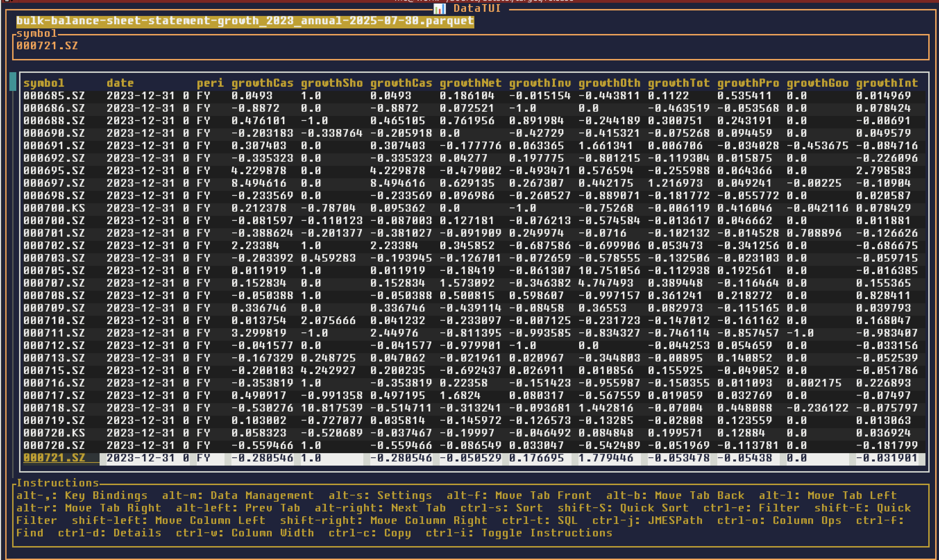The width and height of the screenshot is (939, 560).
Task: Click the ctrl-s: Sort instruction
Action: 501,508
